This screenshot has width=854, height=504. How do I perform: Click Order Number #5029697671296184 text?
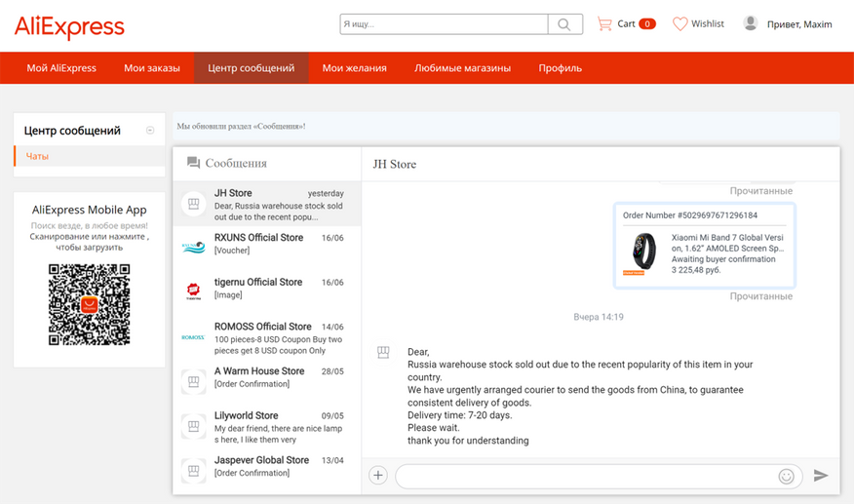(x=690, y=215)
